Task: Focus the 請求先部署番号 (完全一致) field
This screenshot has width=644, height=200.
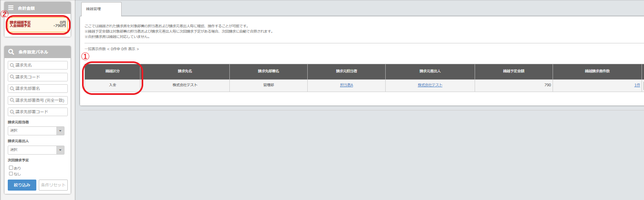Action: pos(38,100)
